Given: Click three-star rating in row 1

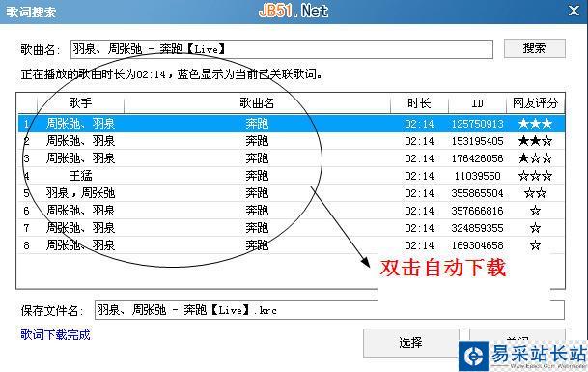Looking at the screenshot, I should coord(535,124).
